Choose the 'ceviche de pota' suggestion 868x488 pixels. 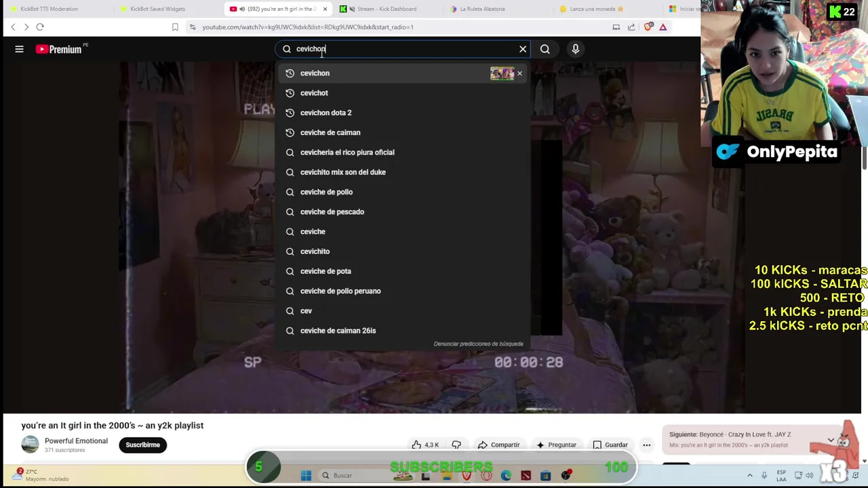coord(403,271)
